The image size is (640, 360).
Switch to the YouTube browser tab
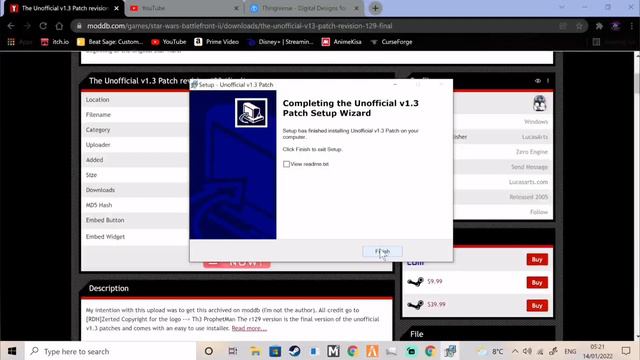[184, 8]
